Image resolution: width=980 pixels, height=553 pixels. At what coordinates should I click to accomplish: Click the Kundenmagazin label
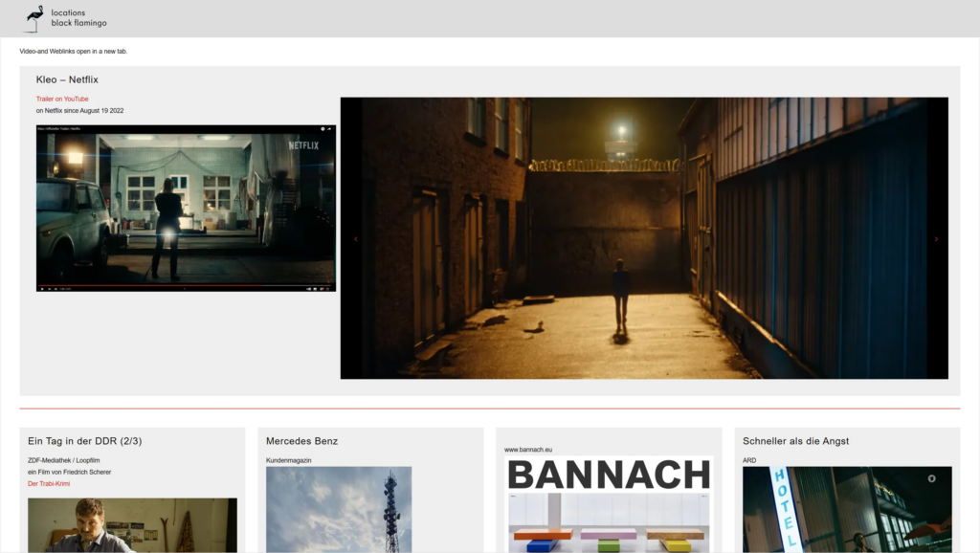click(289, 460)
